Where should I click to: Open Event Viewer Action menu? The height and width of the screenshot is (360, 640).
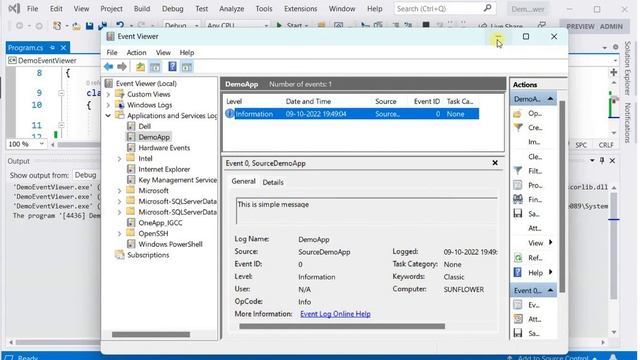point(136,53)
